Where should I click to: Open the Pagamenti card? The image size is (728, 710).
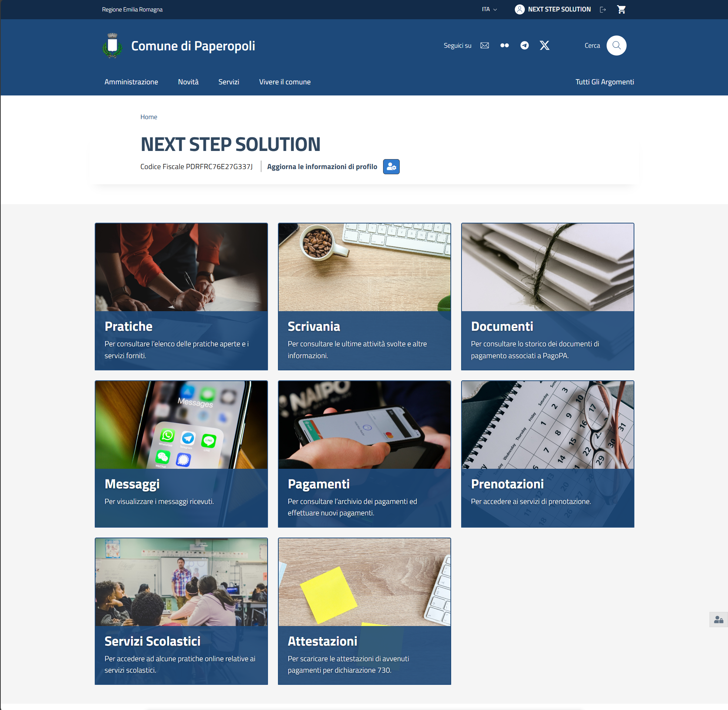pyautogui.click(x=364, y=454)
